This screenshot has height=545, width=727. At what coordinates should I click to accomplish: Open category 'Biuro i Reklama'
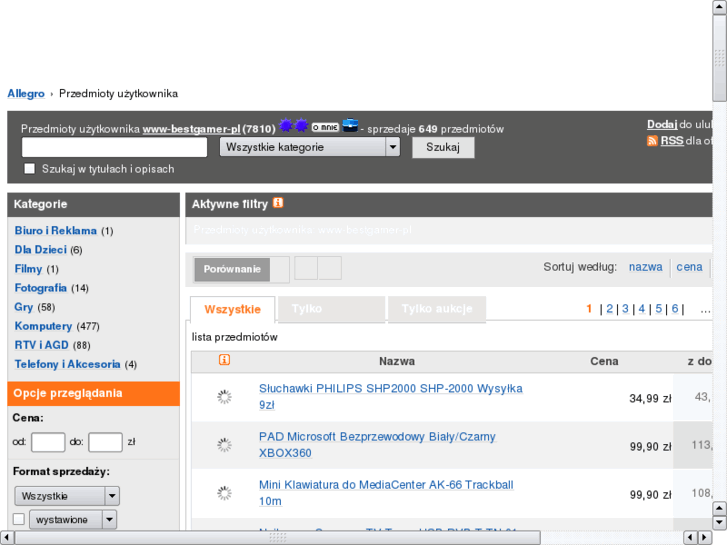(x=56, y=231)
